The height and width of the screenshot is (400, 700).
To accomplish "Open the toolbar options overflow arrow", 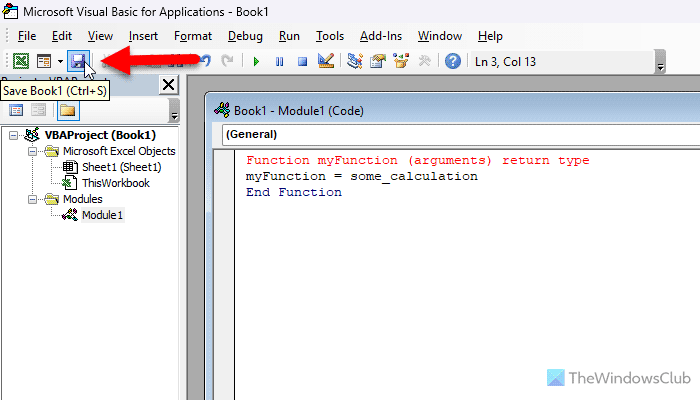I will click(660, 62).
